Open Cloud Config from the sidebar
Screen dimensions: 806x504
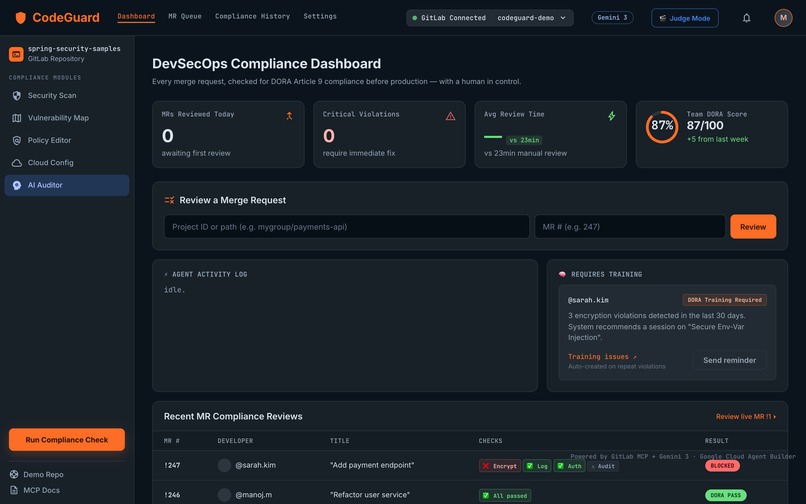point(67,163)
